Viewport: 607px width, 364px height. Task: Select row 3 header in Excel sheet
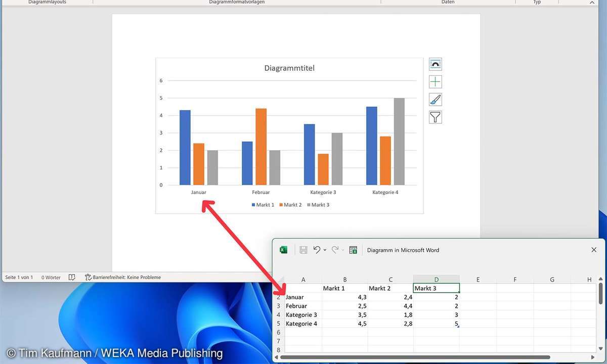(279, 306)
